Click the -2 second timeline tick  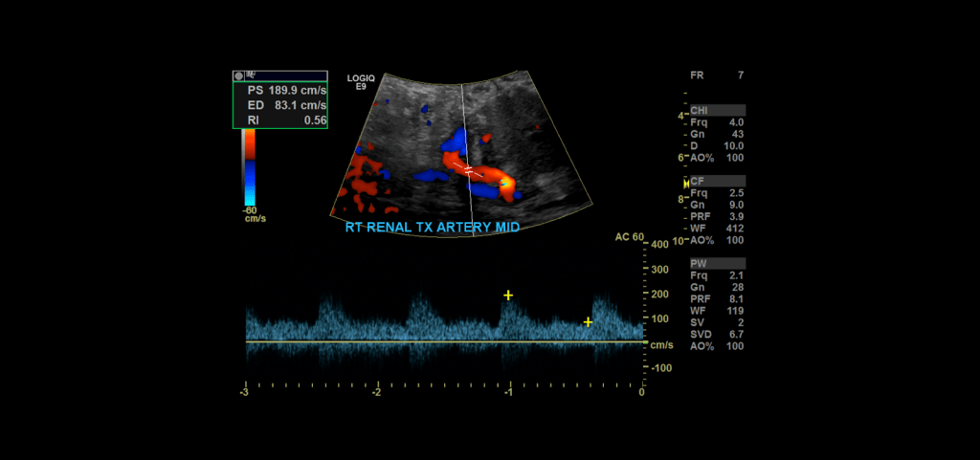coord(378,392)
